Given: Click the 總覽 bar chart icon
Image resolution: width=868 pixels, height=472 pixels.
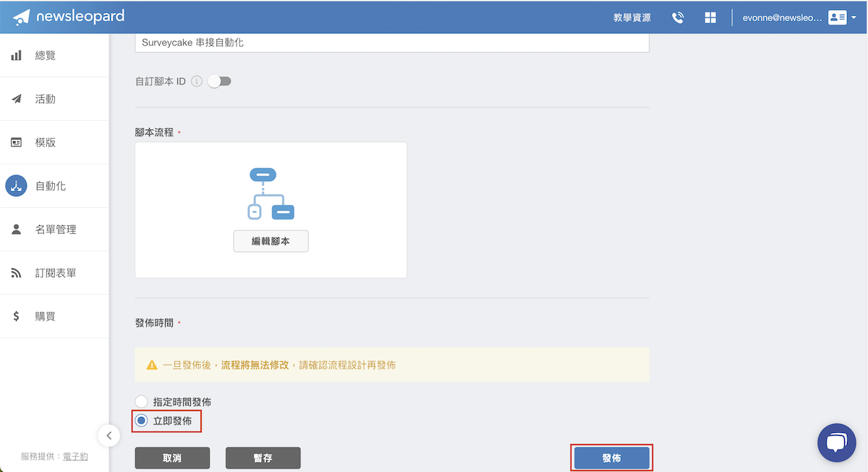Looking at the screenshot, I should (x=16, y=55).
